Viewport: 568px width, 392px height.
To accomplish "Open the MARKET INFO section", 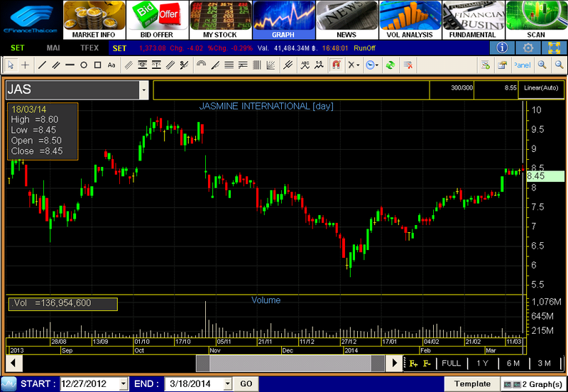I will (x=94, y=20).
